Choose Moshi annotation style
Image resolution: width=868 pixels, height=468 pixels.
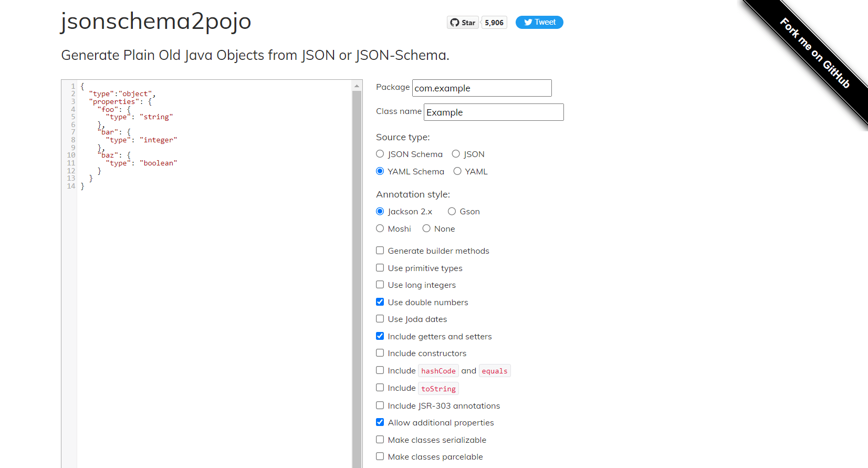(380, 228)
